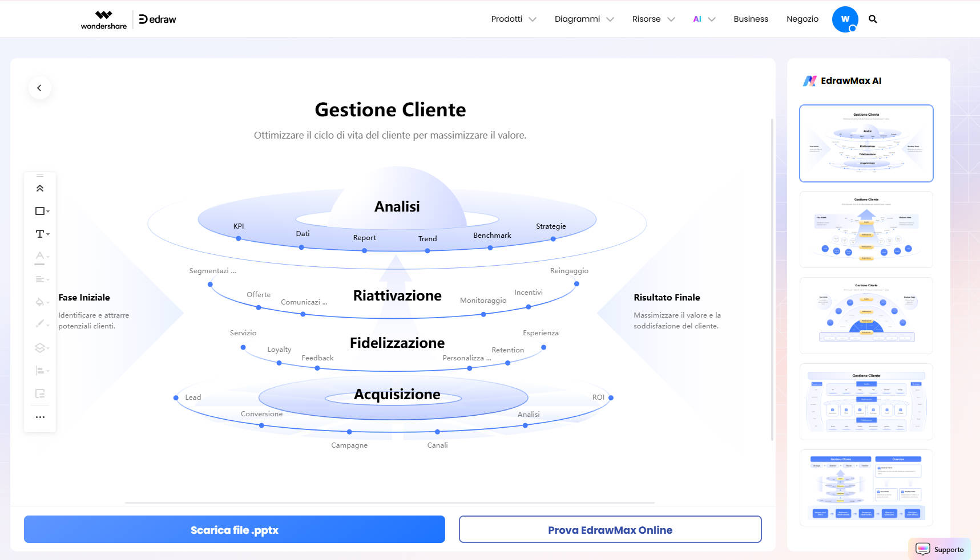
Task: Open the text alignment tool
Action: 42,279
